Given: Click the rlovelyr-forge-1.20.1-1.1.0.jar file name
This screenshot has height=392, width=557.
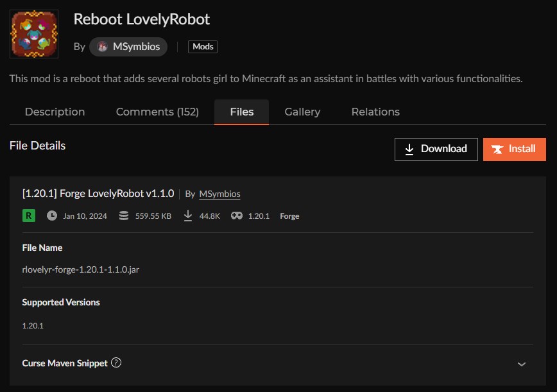Looking at the screenshot, I should coord(81,269).
